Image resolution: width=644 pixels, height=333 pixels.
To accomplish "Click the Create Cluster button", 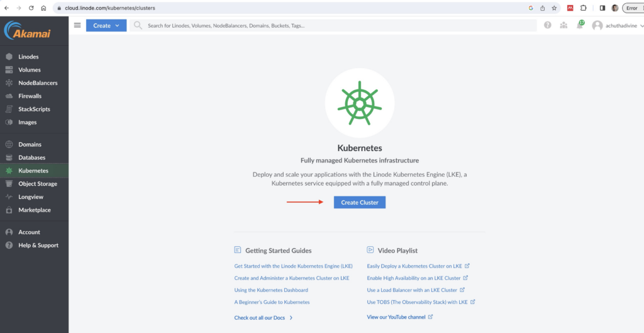I will click(359, 202).
